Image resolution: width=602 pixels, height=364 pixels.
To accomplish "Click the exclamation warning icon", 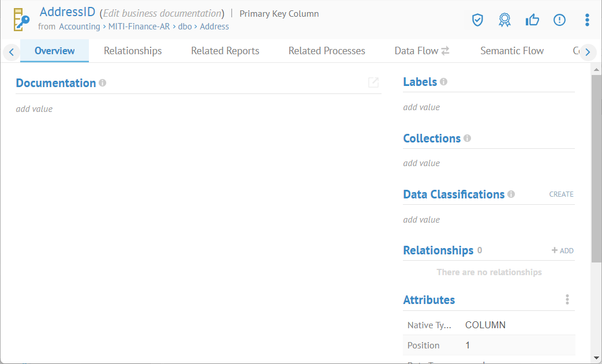I will click(559, 20).
